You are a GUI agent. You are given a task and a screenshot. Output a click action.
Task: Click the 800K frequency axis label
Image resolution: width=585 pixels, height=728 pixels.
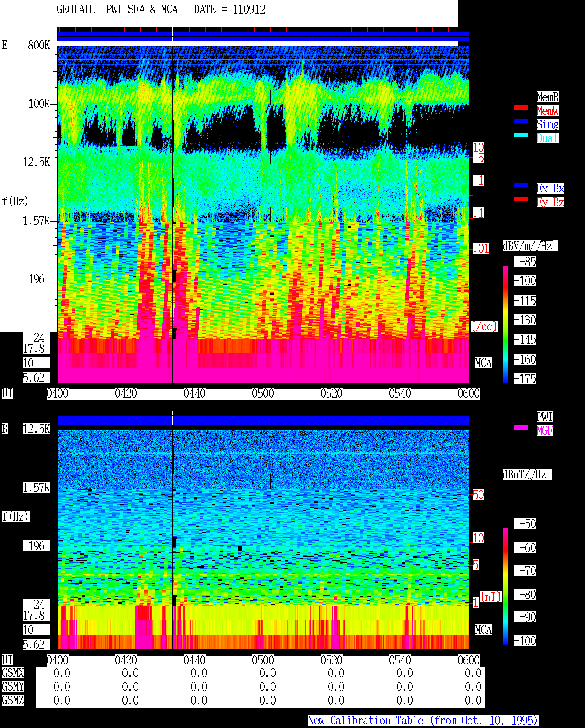[39, 45]
